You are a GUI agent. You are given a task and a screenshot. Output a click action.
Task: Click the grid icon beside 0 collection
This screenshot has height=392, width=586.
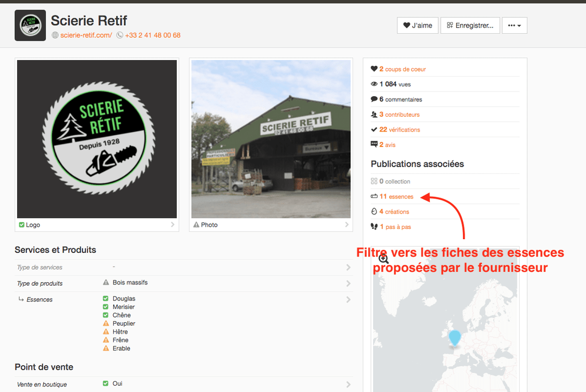pyautogui.click(x=374, y=181)
